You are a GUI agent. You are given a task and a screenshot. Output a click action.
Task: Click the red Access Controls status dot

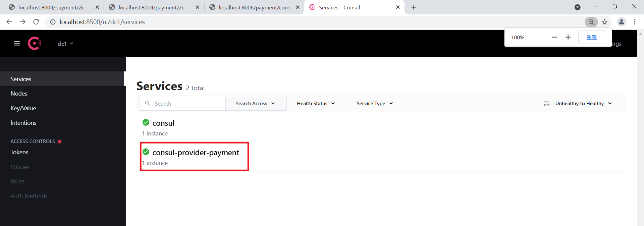click(x=60, y=141)
